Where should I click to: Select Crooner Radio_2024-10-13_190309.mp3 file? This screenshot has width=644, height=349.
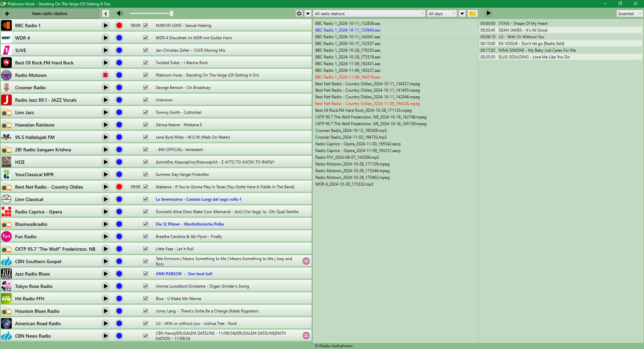[351, 131]
